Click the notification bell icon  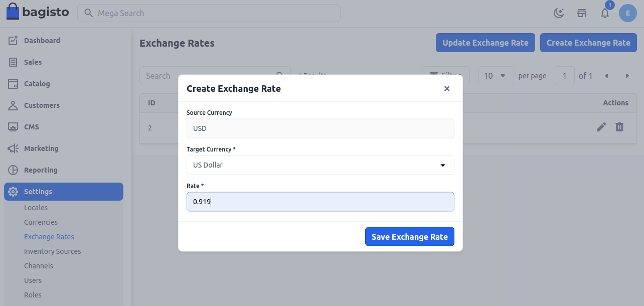(x=604, y=13)
